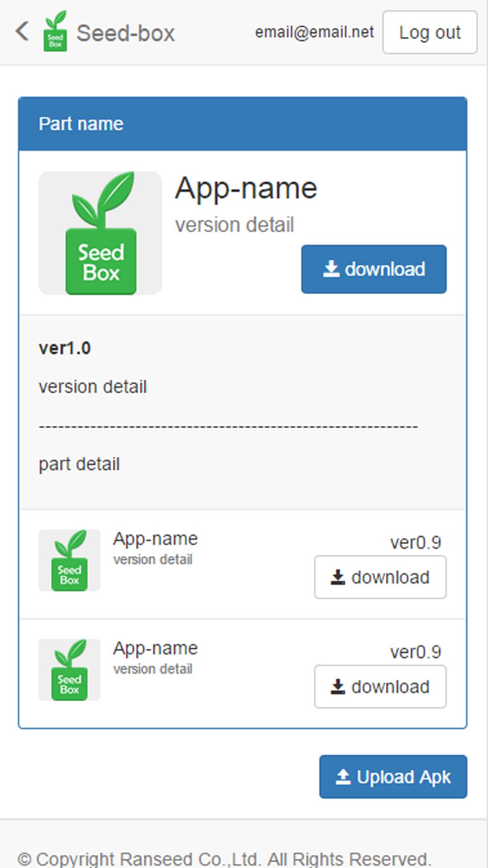Screen dimensions: 488x868
Task: Click the Copyright Ranseed footer text
Action: coord(225,859)
